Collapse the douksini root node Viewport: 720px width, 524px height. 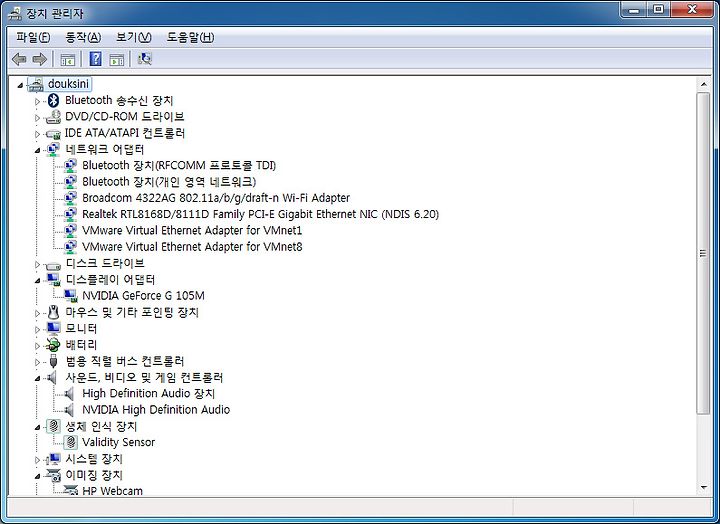click(x=20, y=85)
